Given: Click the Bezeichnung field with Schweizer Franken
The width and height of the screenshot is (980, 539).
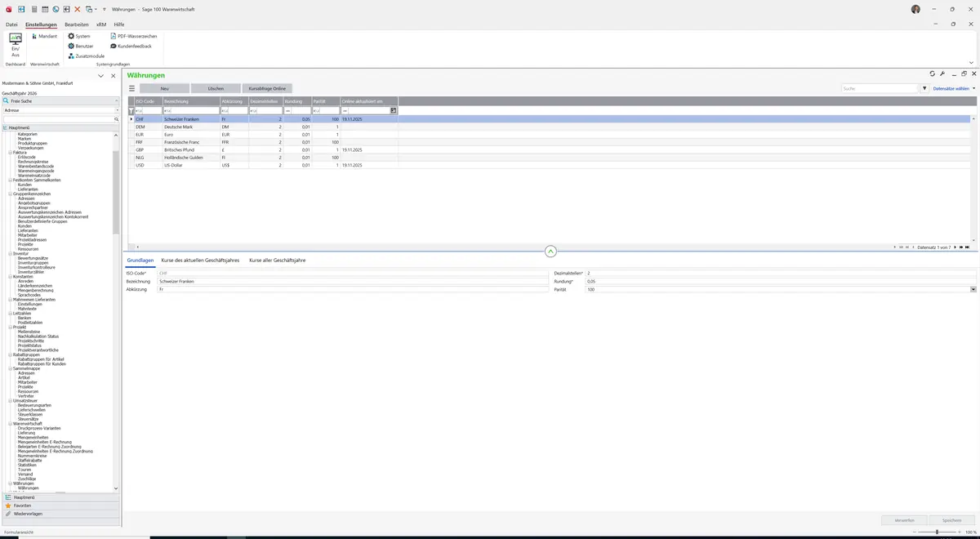Looking at the screenshot, I should [x=353, y=281].
